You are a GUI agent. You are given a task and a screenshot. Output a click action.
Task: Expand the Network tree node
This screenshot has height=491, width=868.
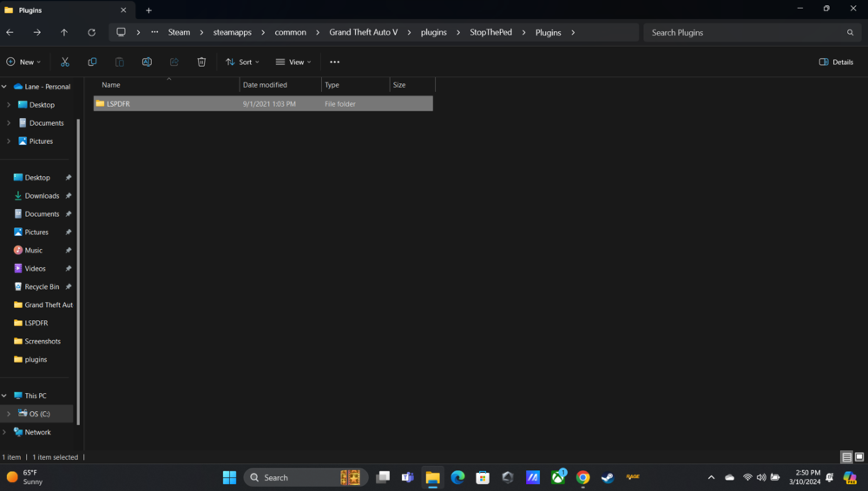[x=4, y=432]
